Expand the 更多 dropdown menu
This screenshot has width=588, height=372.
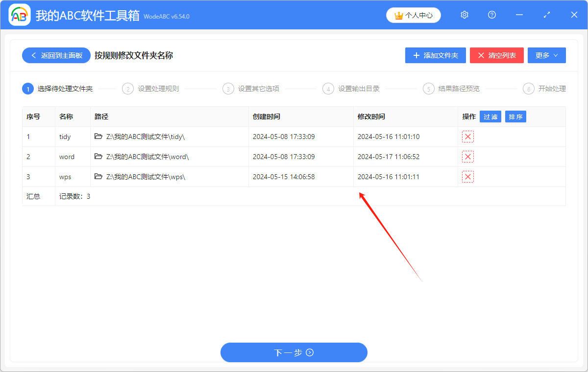pyautogui.click(x=546, y=55)
